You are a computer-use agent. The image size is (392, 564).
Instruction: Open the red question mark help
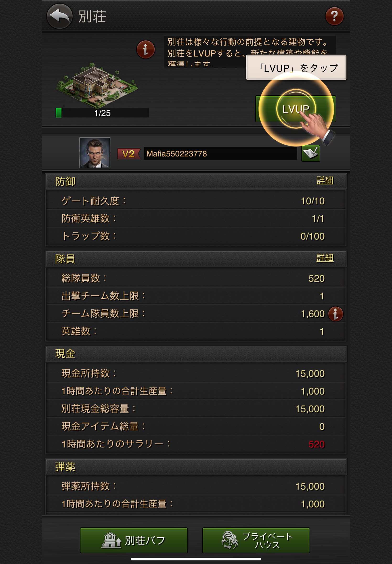pos(334,16)
